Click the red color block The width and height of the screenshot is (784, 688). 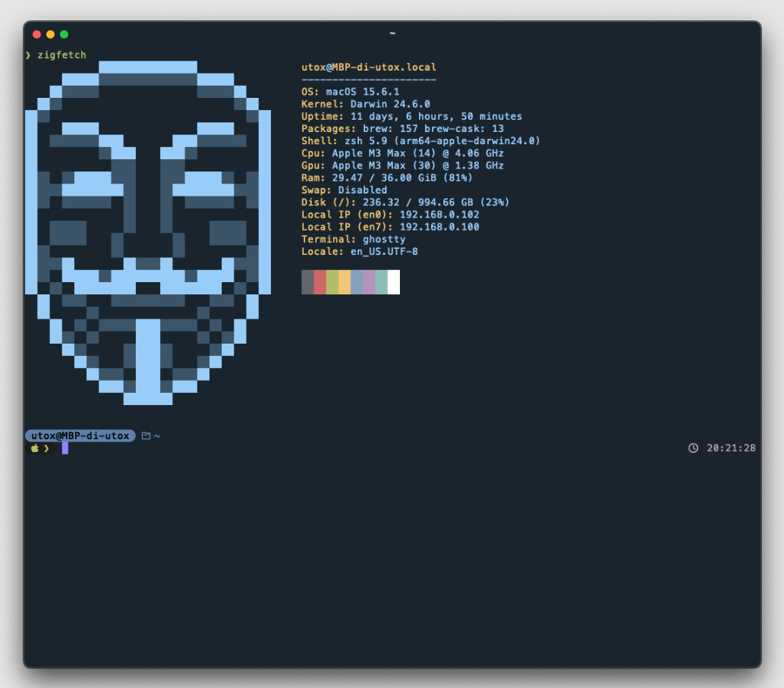(320, 282)
